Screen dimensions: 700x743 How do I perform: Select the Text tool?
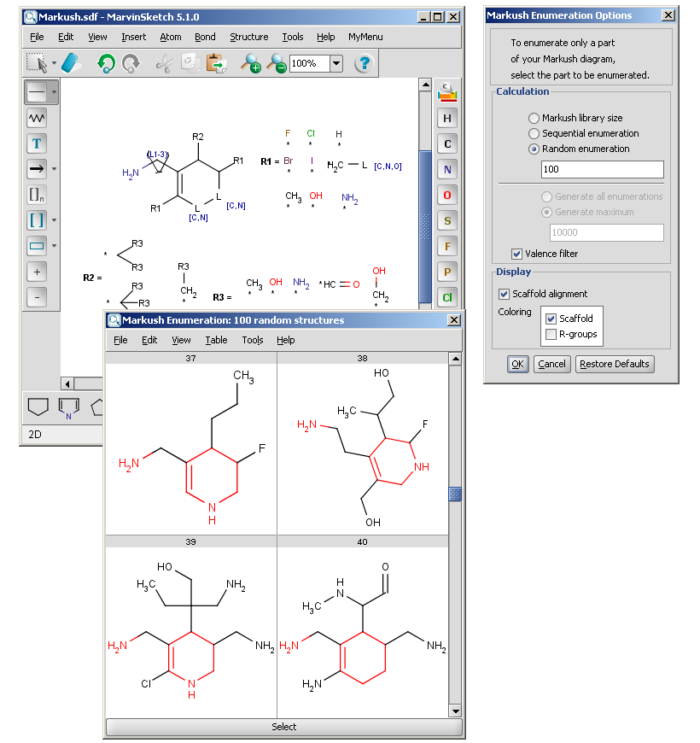pyautogui.click(x=37, y=143)
